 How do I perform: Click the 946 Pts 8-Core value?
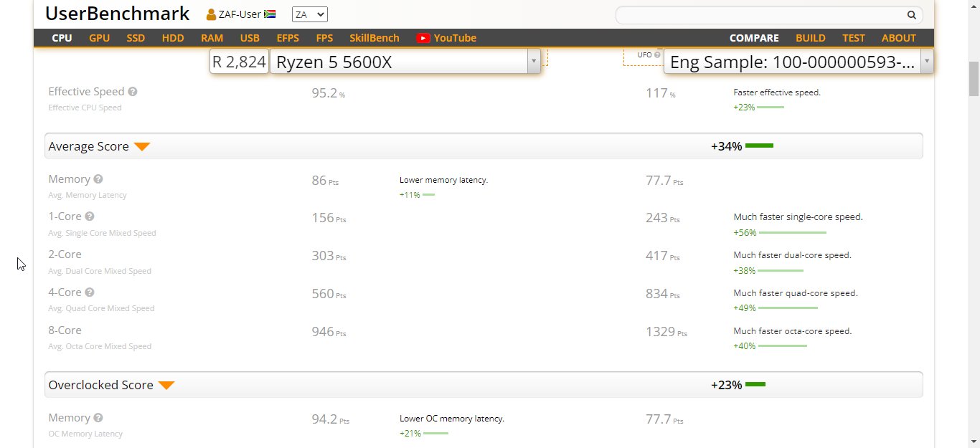329,332
